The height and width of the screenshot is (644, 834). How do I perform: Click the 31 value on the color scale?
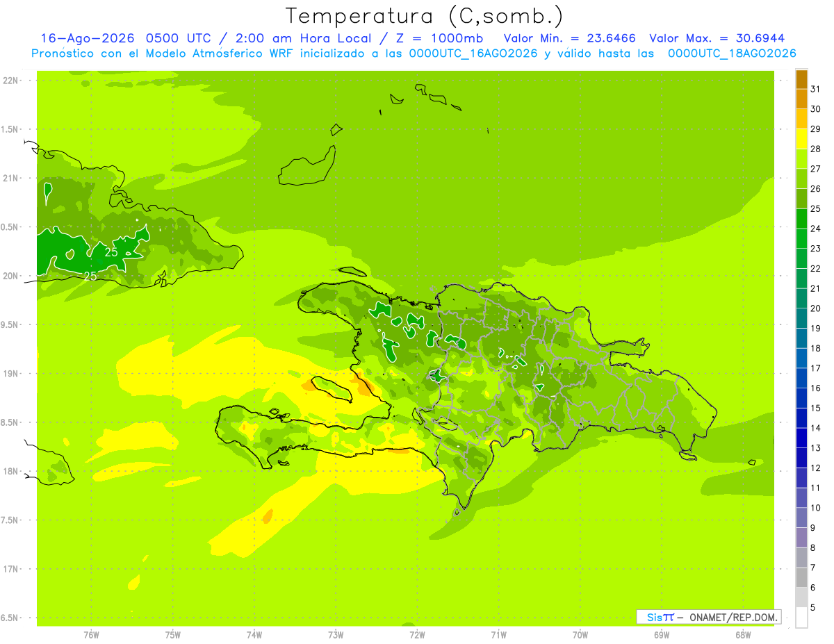(x=816, y=89)
